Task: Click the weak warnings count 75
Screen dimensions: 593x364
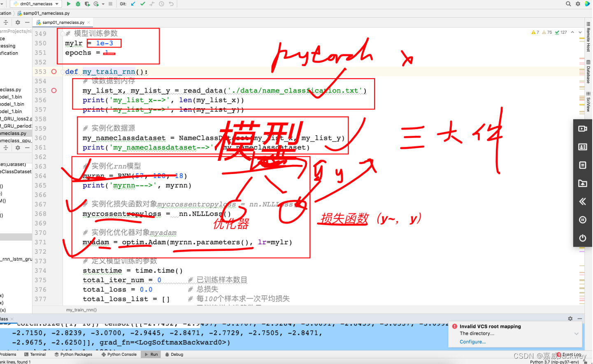Action: coord(547,32)
